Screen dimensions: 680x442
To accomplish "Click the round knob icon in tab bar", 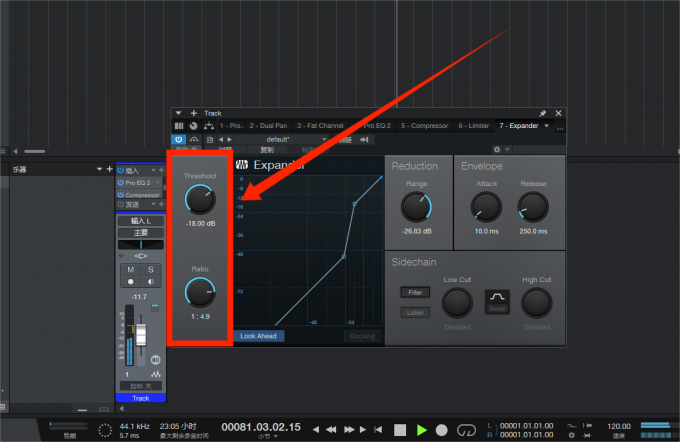I will pyautogui.click(x=193, y=126).
